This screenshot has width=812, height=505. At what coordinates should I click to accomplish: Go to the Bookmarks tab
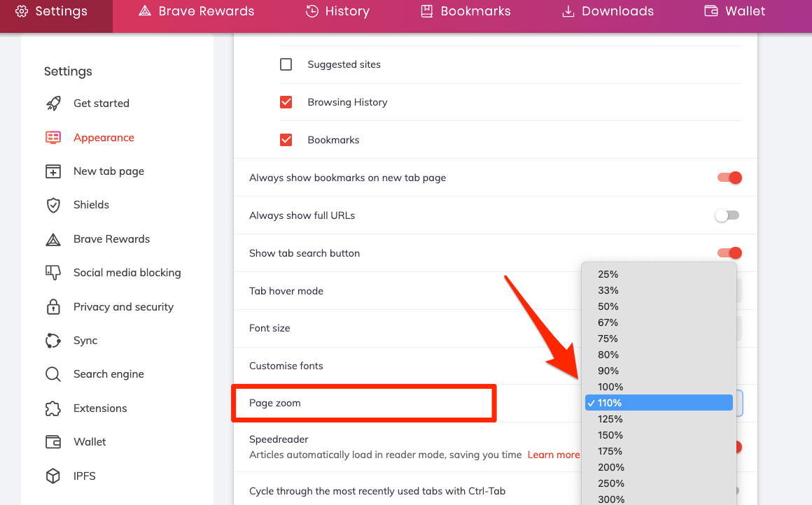click(475, 11)
